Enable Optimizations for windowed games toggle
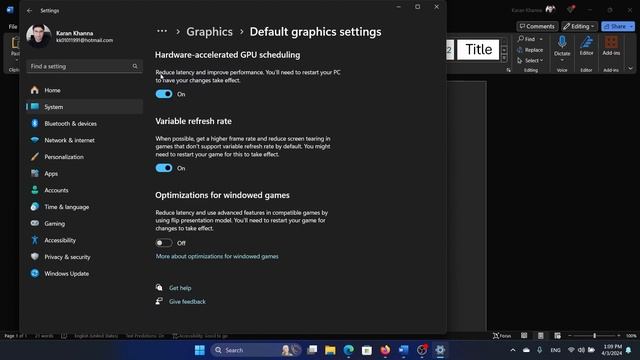The width and height of the screenshot is (640, 360). coord(164,243)
